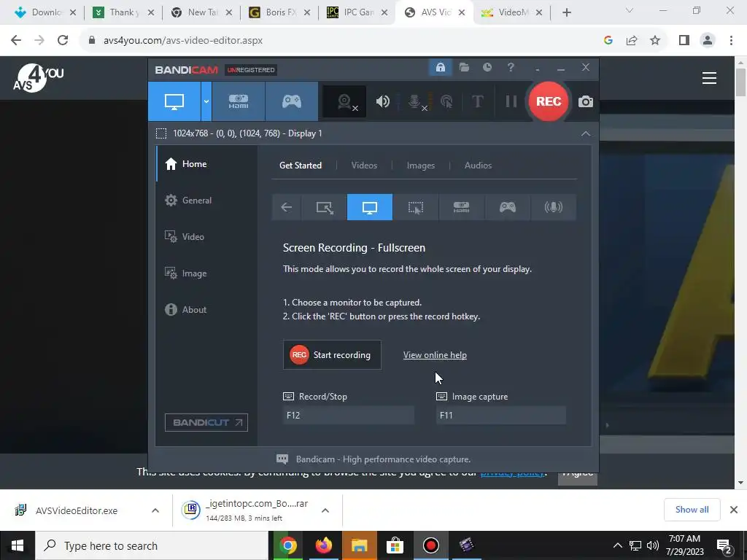747x560 pixels.
Task: Open AVS4YOU hamburger menu
Action: [x=709, y=78]
